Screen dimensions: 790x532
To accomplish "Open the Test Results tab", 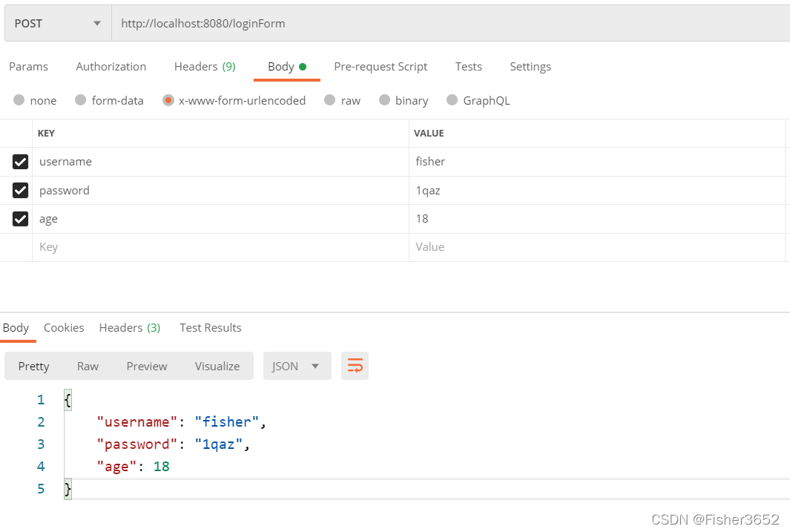I will pyautogui.click(x=211, y=328).
